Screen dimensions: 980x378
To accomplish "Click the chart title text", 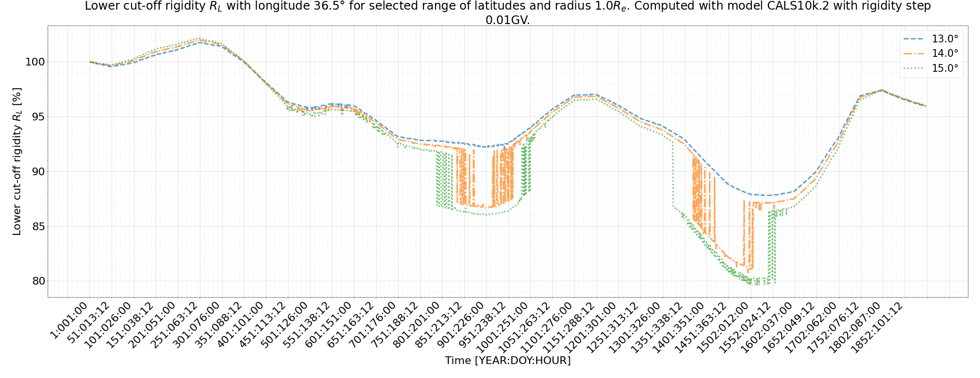I will 508,13.
